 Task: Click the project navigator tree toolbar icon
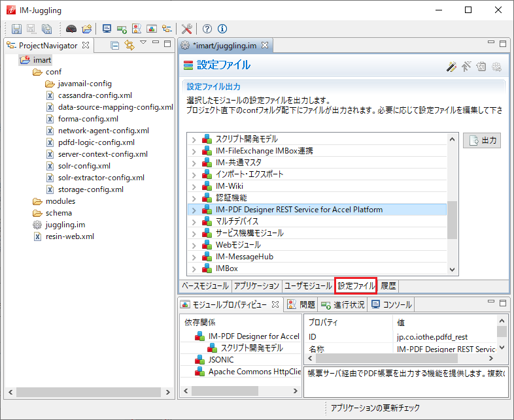pos(167,29)
